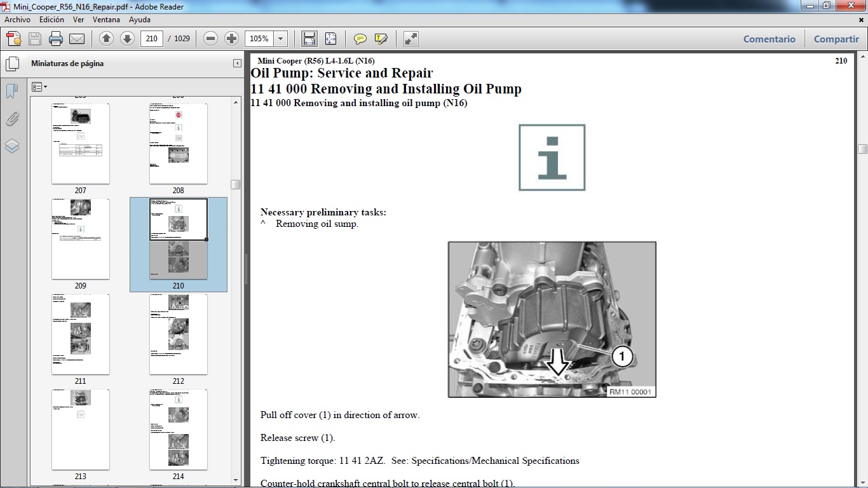Open the Ver menu
The image size is (868, 488).
click(x=79, y=20)
